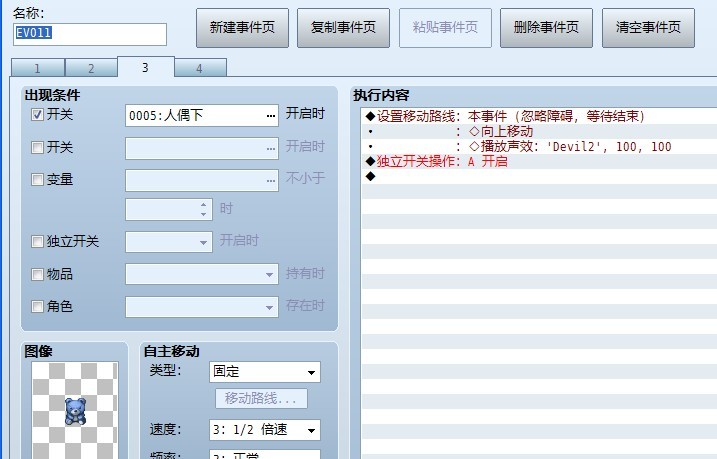The width and height of the screenshot is (717, 459).
Task: Open the 角色 dropdown list
Action: [x=269, y=307]
